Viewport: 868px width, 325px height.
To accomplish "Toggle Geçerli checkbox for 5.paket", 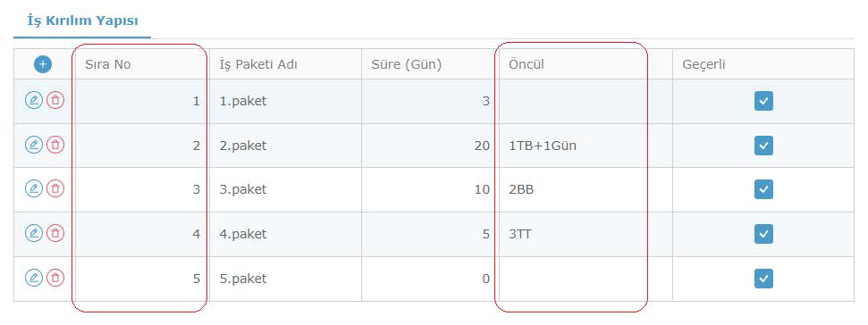I will pyautogui.click(x=763, y=279).
